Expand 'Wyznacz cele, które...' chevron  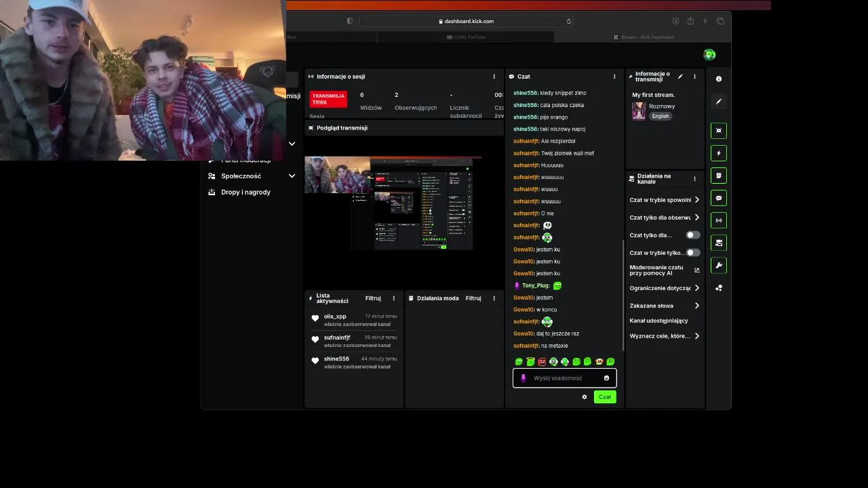[696, 336]
